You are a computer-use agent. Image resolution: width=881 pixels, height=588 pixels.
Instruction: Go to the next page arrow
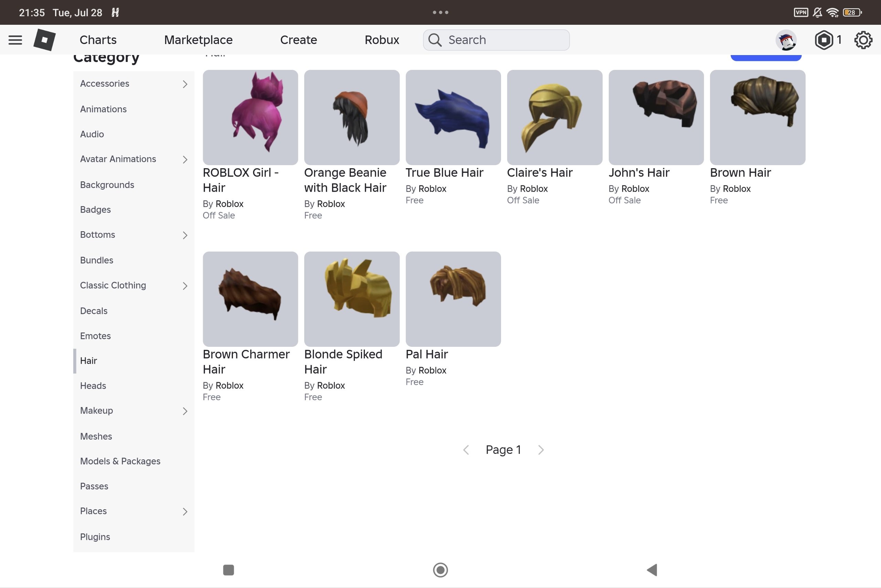tap(540, 450)
